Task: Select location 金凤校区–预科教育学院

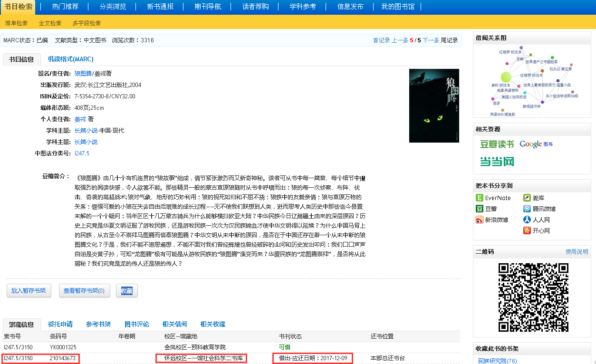Action: point(195,347)
